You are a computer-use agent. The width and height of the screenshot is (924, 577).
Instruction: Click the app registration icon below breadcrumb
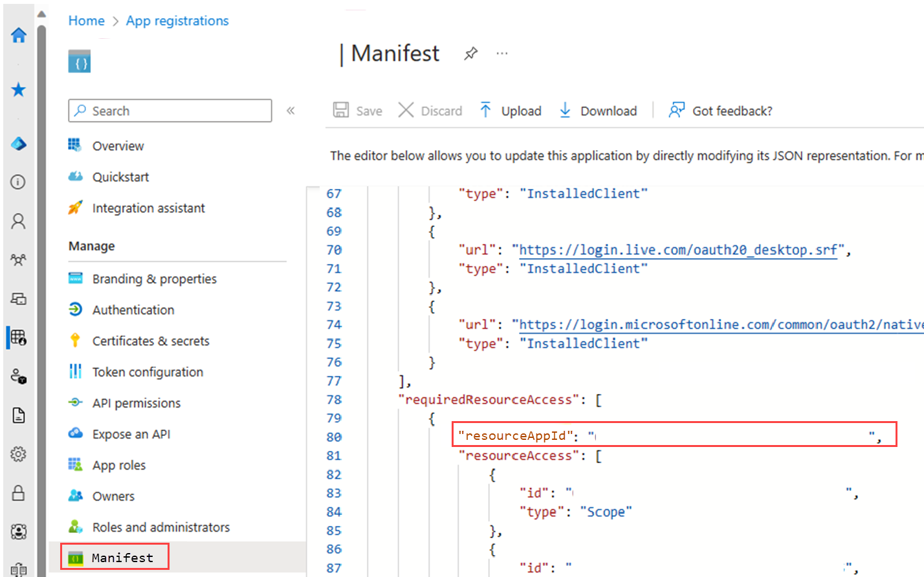coord(80,62)
